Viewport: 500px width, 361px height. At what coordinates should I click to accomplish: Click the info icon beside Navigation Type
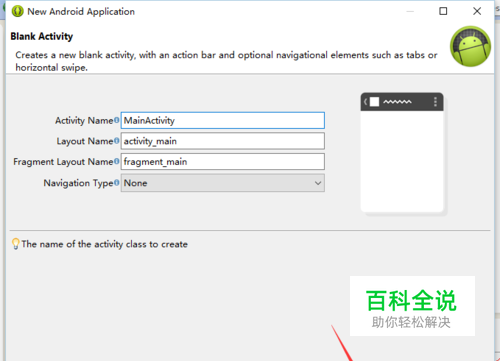116,183
